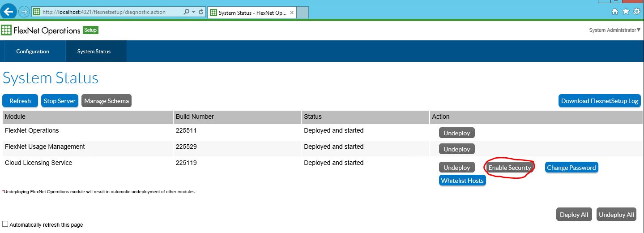The height and width of the screenshot is (233, 644).
Task: Undeploy FlexNet Usage Management module
Action: point(456,149)
